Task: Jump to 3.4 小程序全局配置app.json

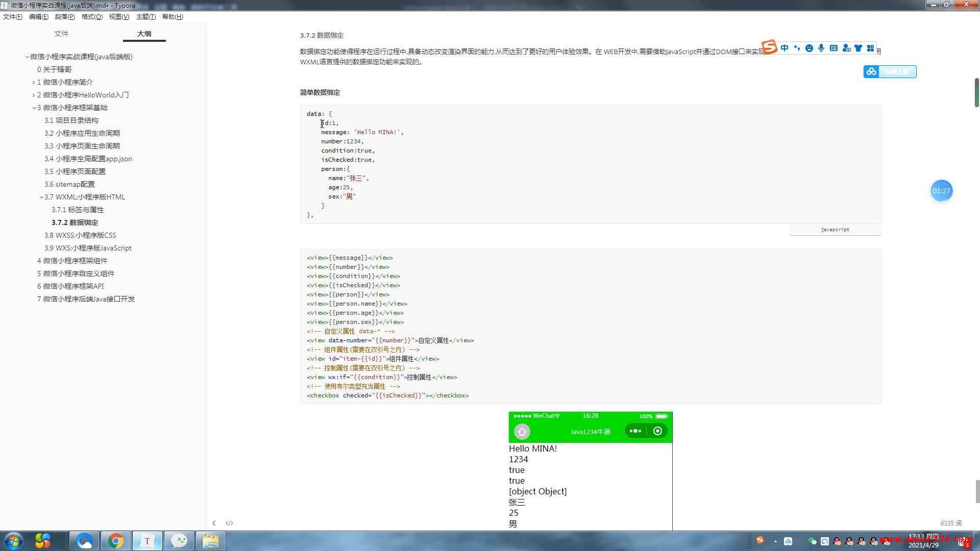Action: tap(88, 159)
